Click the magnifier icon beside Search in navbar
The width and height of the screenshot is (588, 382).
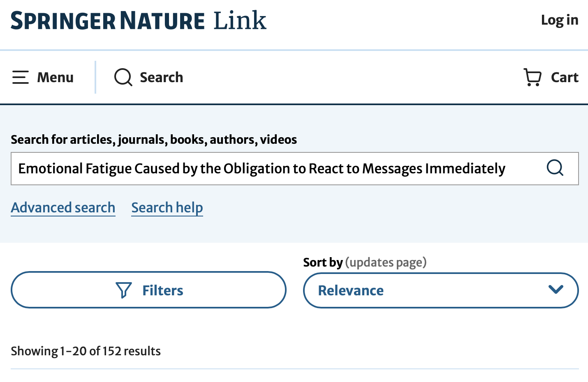click(123, 77)
